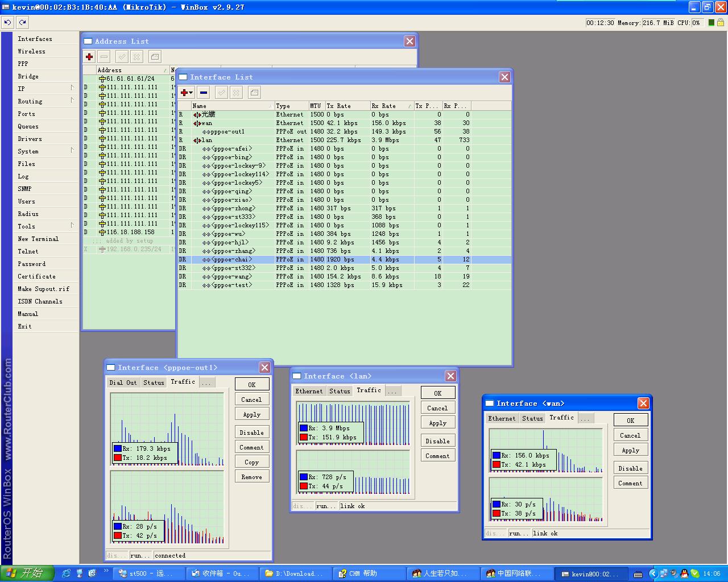This screenshot has height=582, width=728.
Task: Click Internet Explorer quick launch icon
Action: [67, 573]
